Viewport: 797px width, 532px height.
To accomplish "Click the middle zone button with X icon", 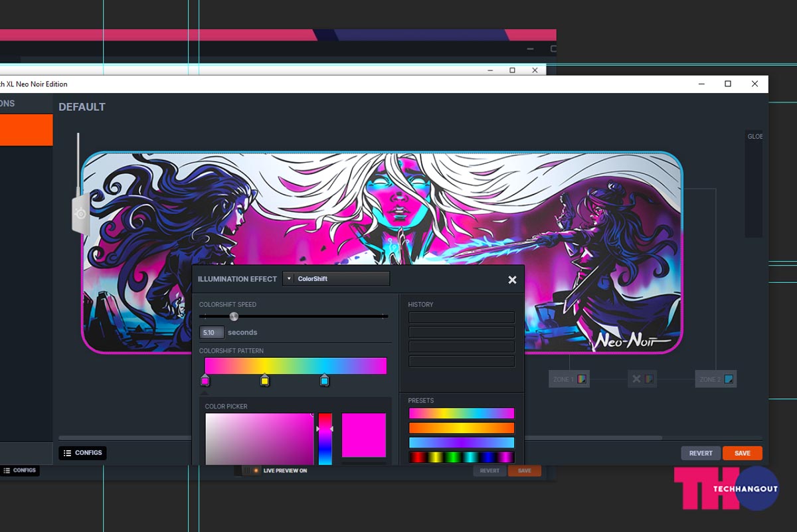I will (642, 379).
